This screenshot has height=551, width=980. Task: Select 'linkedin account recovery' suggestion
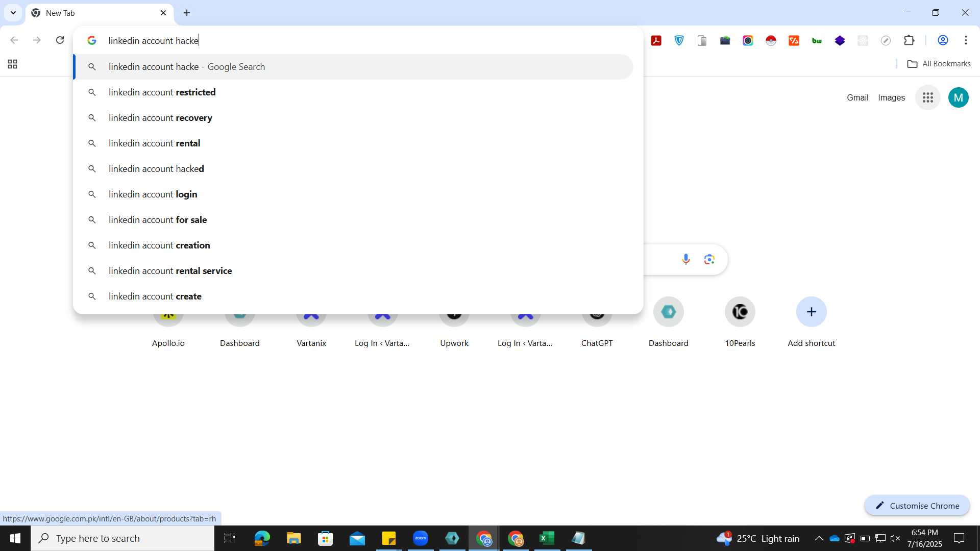[353, 118]
